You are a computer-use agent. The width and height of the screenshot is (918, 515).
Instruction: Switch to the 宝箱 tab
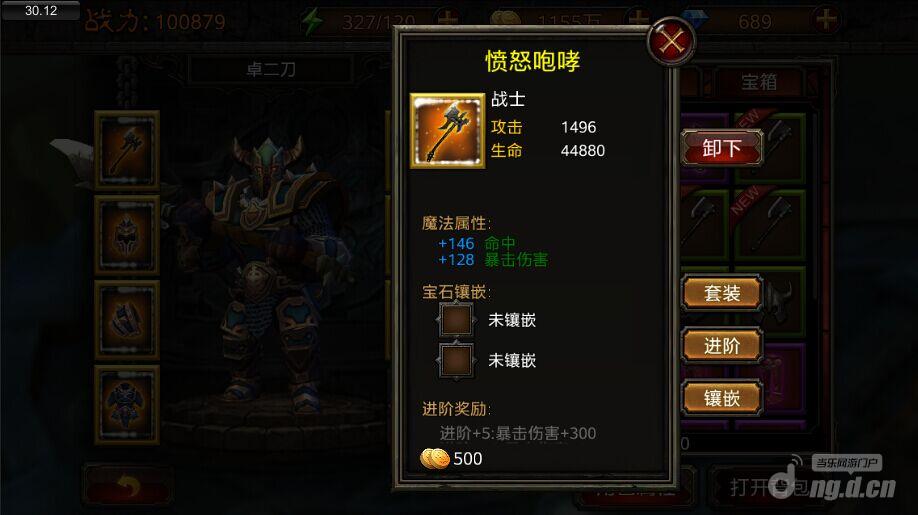tap(759, 82)
